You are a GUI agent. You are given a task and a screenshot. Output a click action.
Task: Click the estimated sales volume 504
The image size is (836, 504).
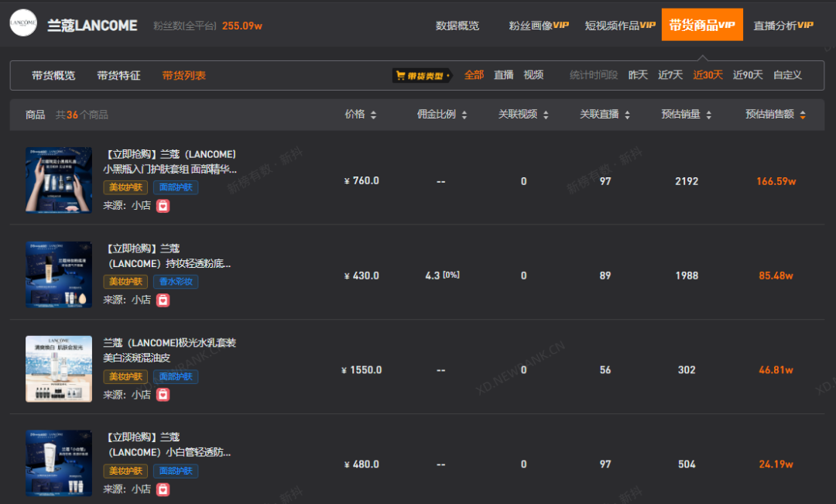(x=687, y=465)
